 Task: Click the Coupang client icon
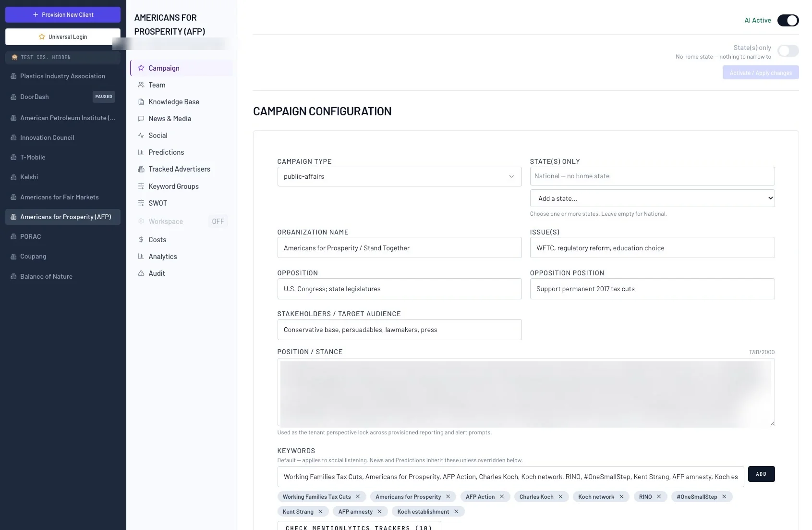click(13, 257)
